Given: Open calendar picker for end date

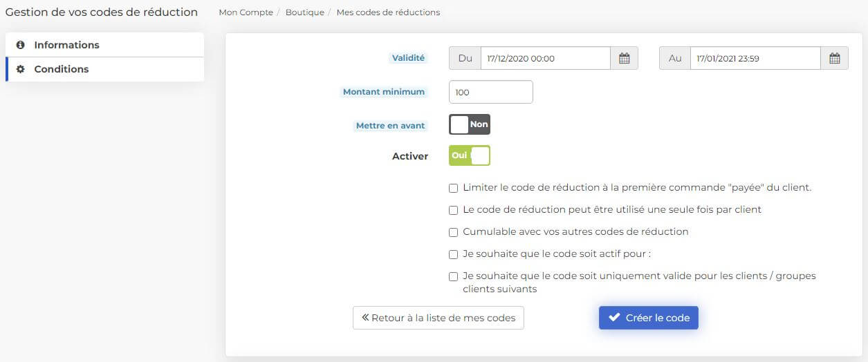Looking at the screenshot, I should click(x=835, y=59).
